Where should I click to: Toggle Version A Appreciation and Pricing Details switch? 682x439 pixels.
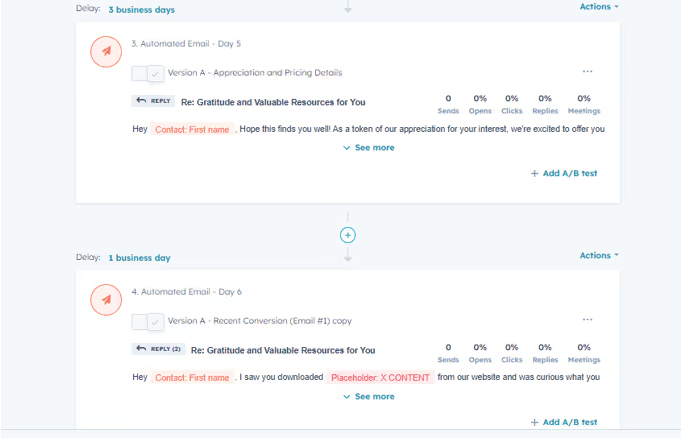[x=148, y=73]
